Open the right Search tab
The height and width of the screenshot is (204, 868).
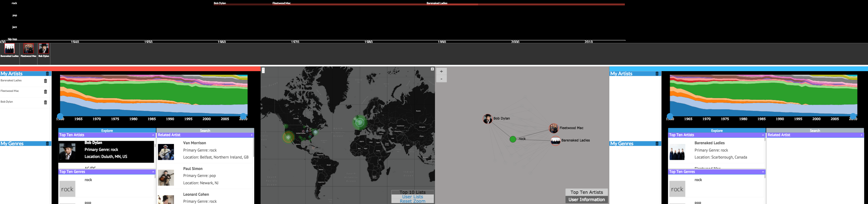[x=815, y=130]
